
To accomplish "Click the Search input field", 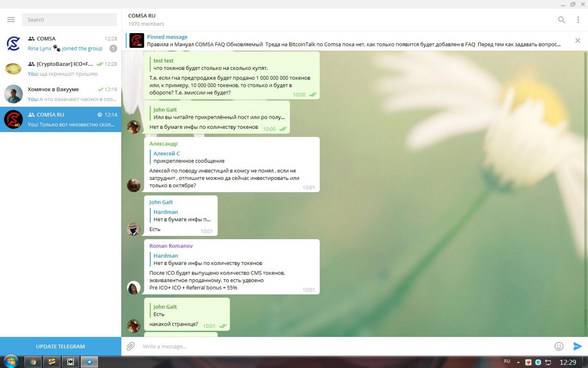I will [69, 20].
